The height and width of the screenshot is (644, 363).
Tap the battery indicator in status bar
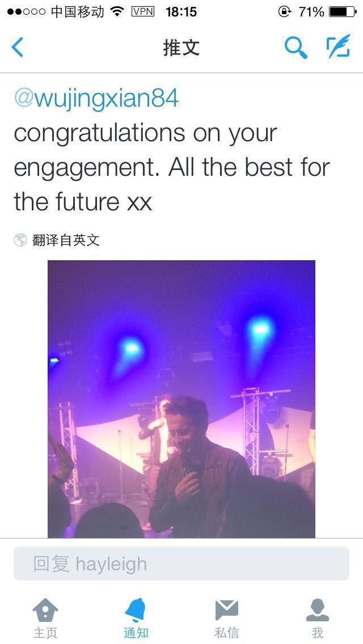click(343, 11)
